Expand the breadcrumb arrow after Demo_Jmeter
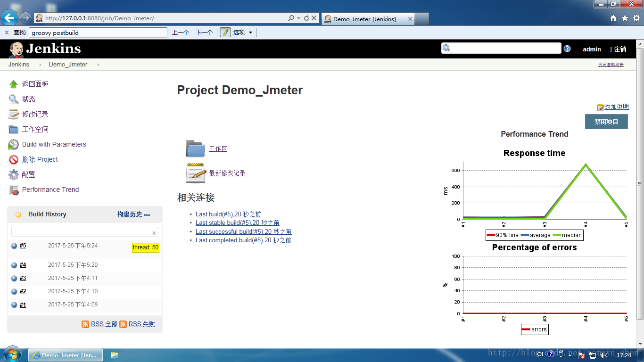Viewport: 644px width, 362px height. point(98,65)
